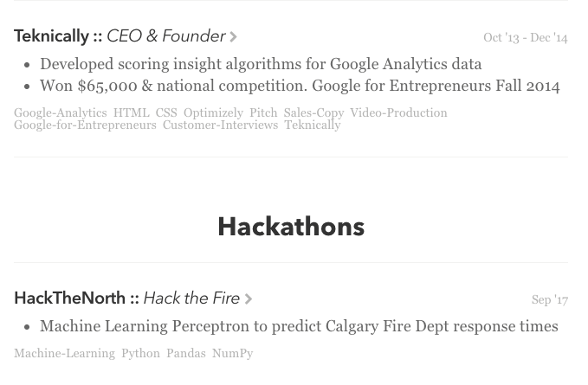
Task: Expand the Hack the Fire chevron
Action: pos(248,298)
